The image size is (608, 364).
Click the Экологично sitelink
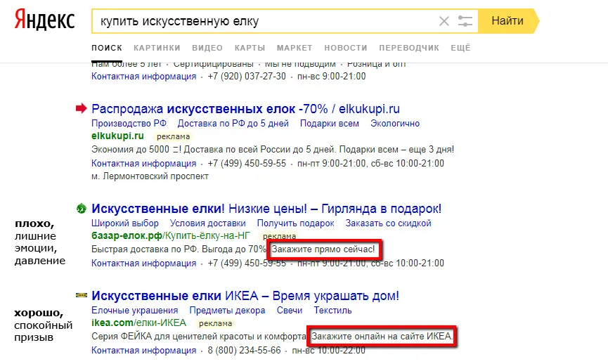[x=395, y=123]
